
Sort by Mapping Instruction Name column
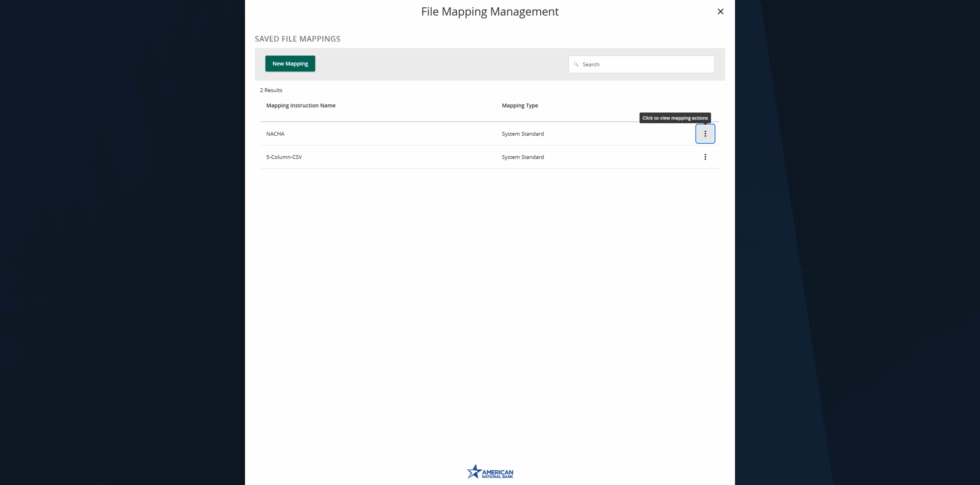coord(301,105)
